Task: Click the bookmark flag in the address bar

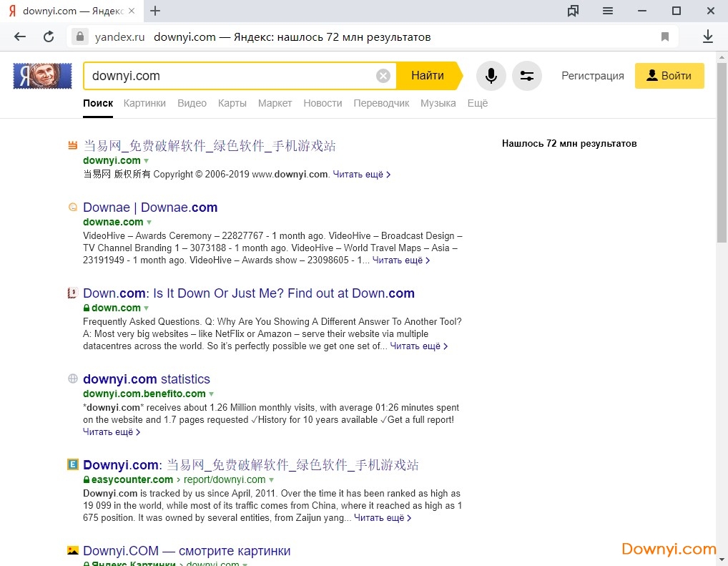Action: (x=665, y=36)
